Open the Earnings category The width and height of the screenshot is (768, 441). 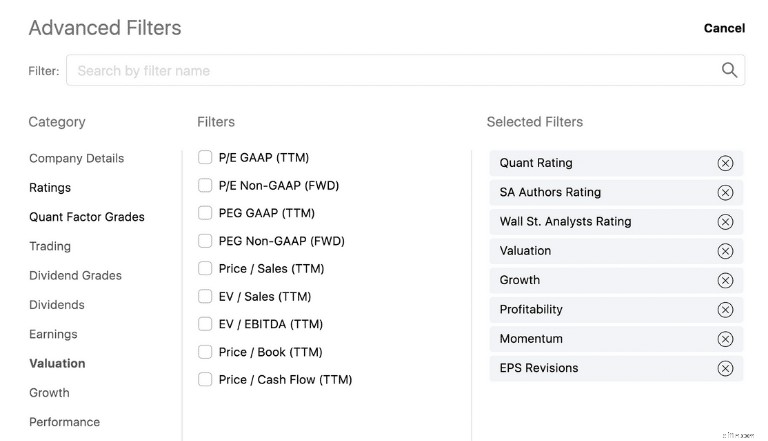53,334
